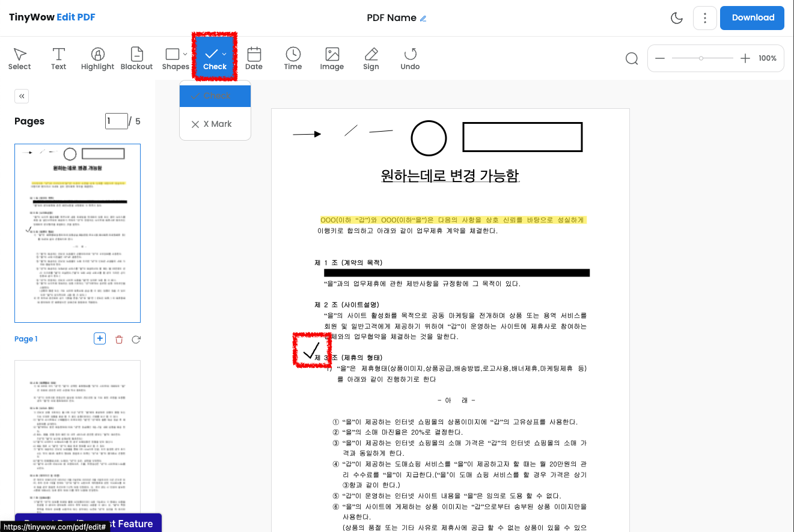Download the edited PDF
This screenshot has height=532, width=794.
point(752,17)
